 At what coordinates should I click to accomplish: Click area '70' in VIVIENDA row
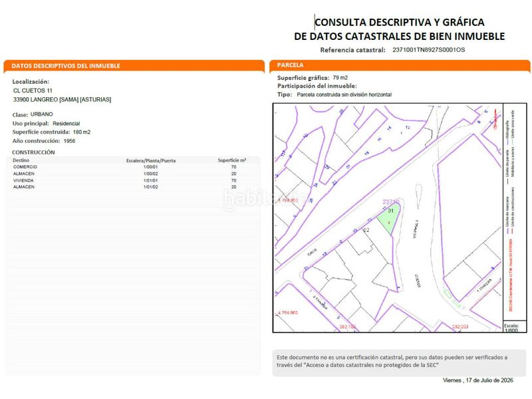tap(234, 180)
